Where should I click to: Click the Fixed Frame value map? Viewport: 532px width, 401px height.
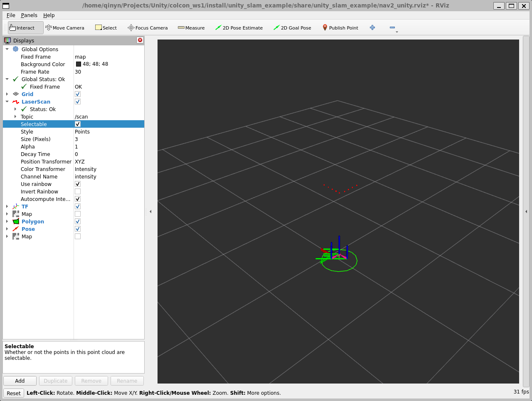pos(80,57)
